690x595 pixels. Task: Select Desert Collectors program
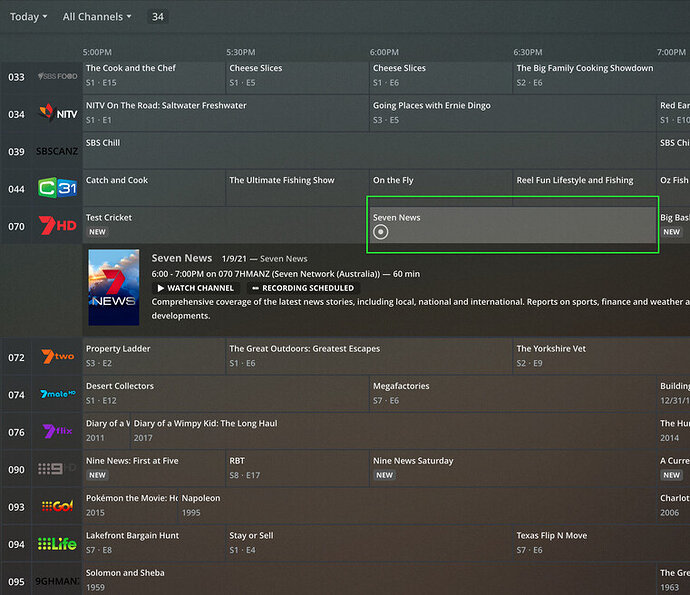tap(226, 393)
